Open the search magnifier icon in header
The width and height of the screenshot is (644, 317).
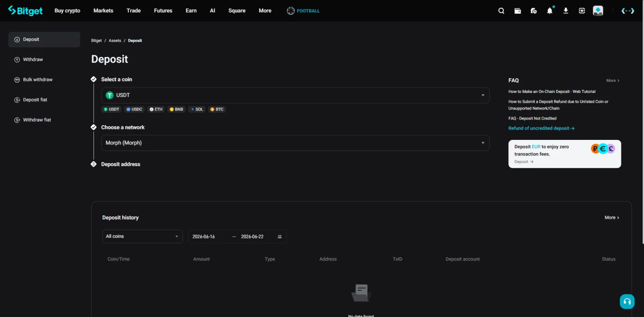coord(501,11)
